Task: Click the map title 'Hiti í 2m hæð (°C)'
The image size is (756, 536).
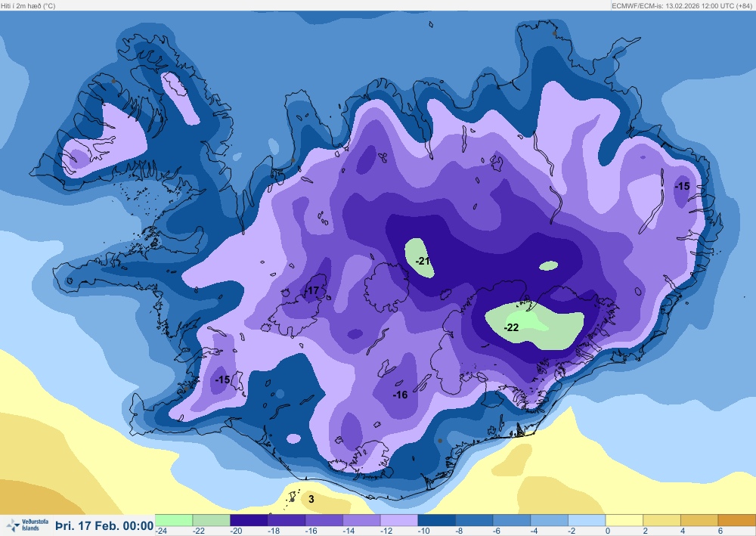Action: click(x=28, y=6)
